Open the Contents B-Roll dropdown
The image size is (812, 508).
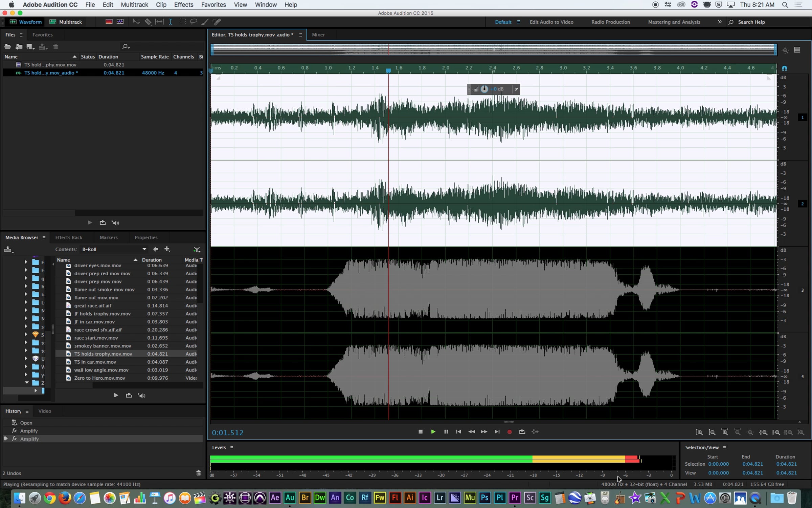[x=144, y=249]
